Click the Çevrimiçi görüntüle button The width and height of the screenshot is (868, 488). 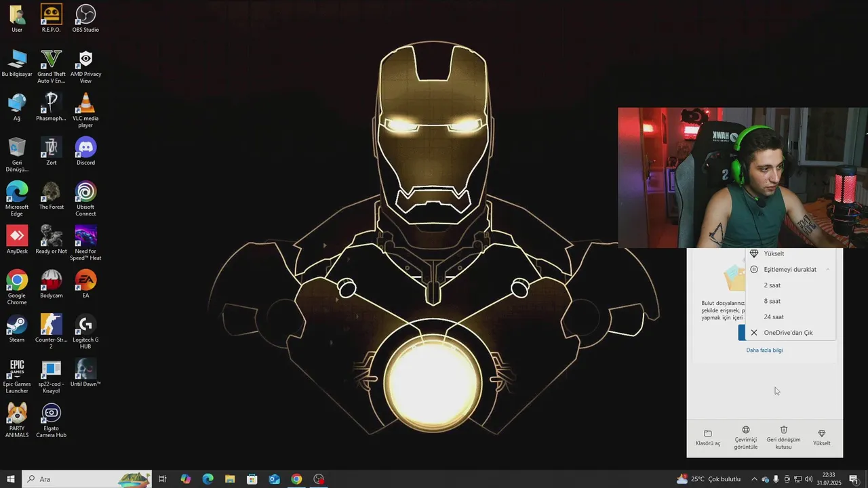click(746, 438)
